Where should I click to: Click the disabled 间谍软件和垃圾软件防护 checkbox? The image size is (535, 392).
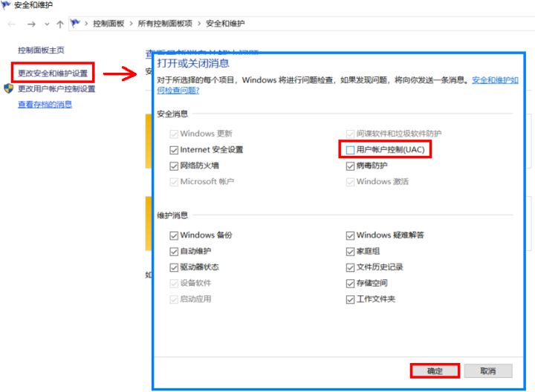coord(350,134)
